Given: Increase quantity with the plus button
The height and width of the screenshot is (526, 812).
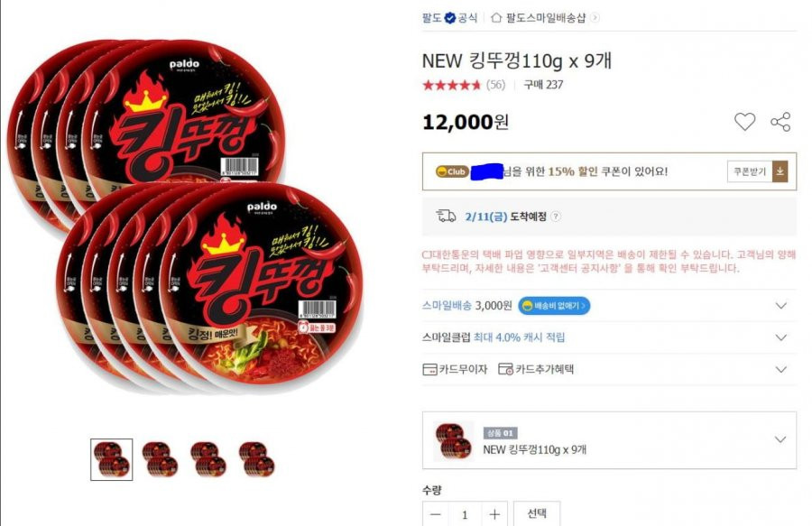Looking at the screenshot, I should tap(494, 514).
